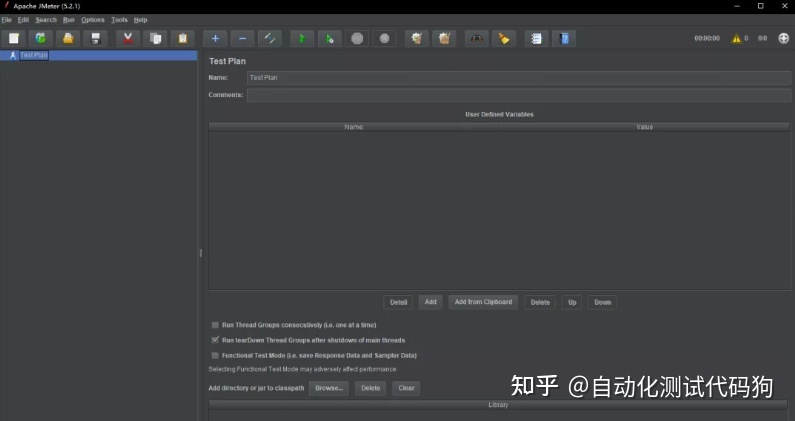The height and width of the screenshot is (421, 795).
Task: Click the Name input field
Action: [x=519, y=78]
